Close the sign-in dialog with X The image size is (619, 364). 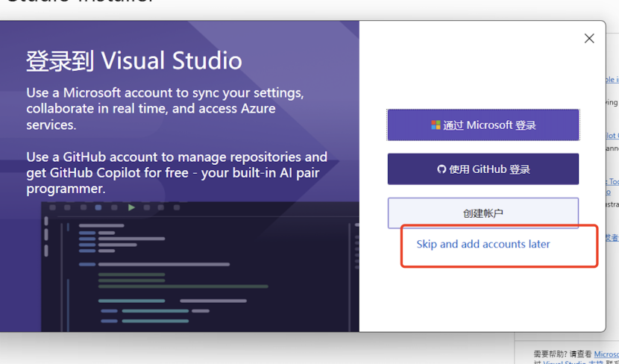coord(589,39)
